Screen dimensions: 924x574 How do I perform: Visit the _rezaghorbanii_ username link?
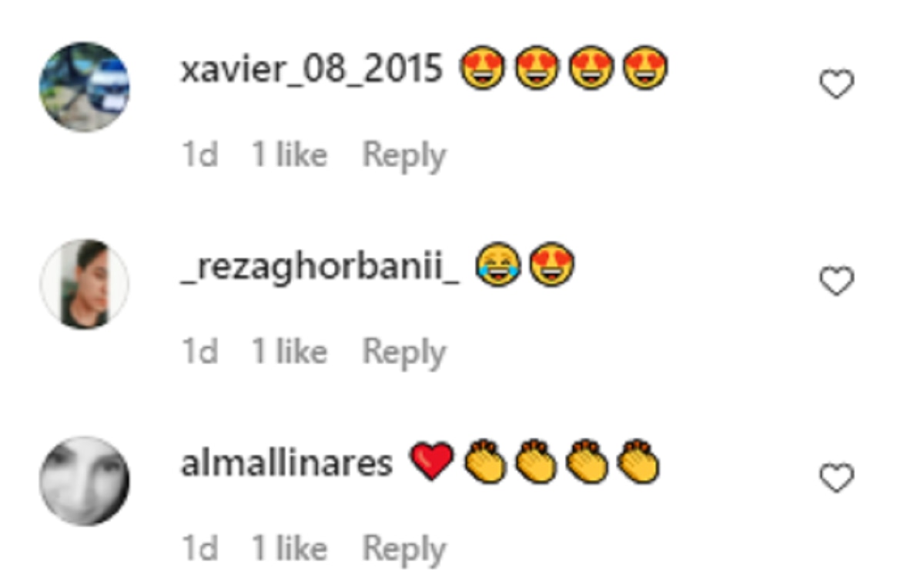click(x=320, y=268)
